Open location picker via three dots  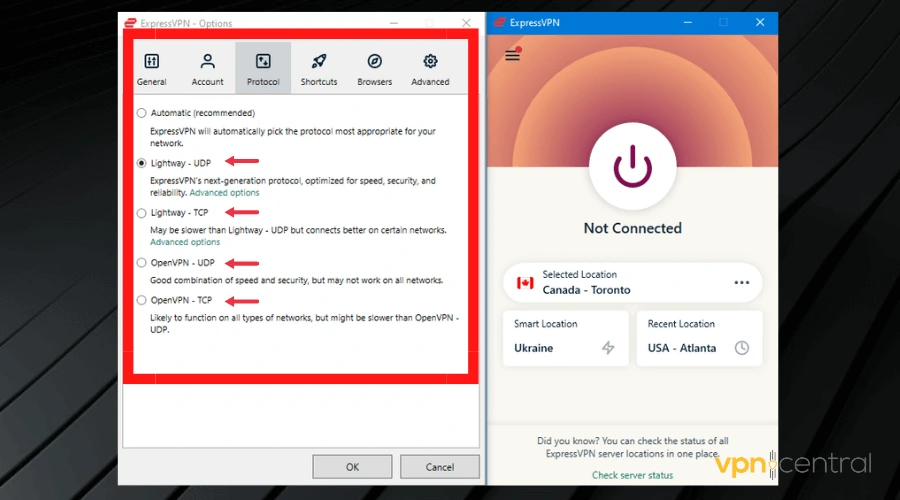[x=742, y=282]
